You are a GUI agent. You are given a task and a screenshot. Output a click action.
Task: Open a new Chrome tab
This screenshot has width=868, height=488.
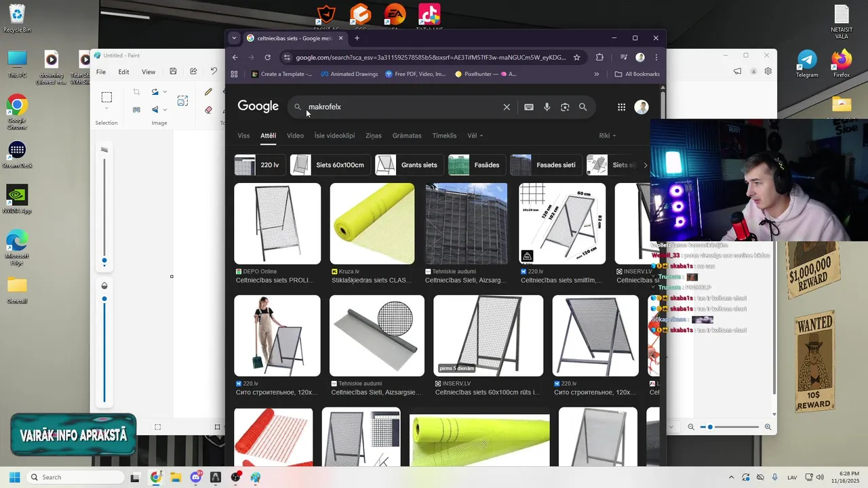[357, 38]
